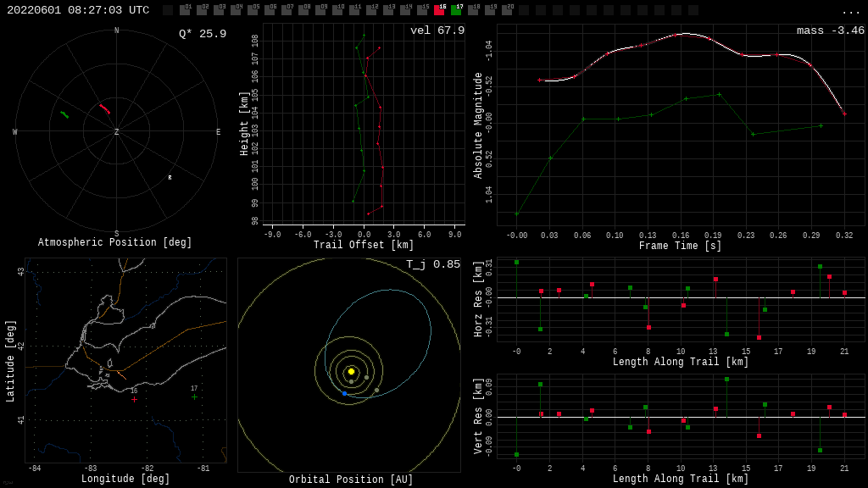The width and height of the screenshot is (868, 488).
Task: Click the mass -3.46 readout
Action: pos(830,30)
